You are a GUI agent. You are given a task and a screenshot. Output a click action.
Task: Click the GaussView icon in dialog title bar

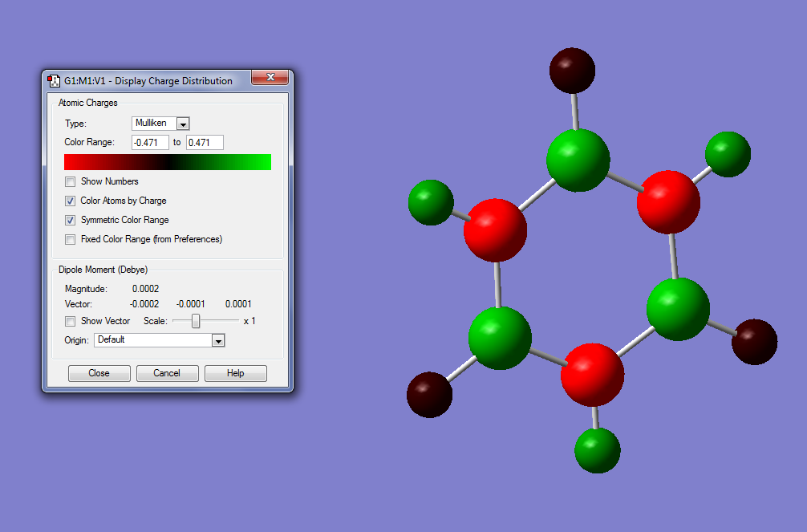pos(54,81)
